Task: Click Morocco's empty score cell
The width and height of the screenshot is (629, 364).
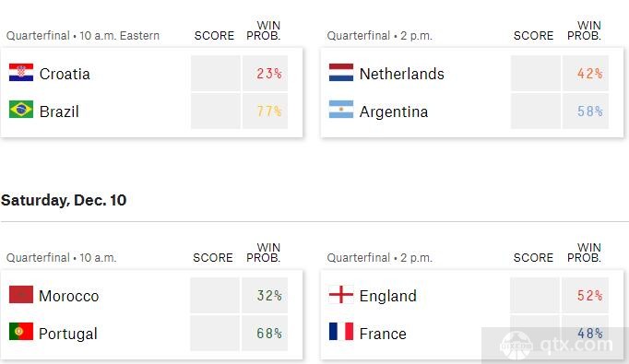Action: [215, 296]
